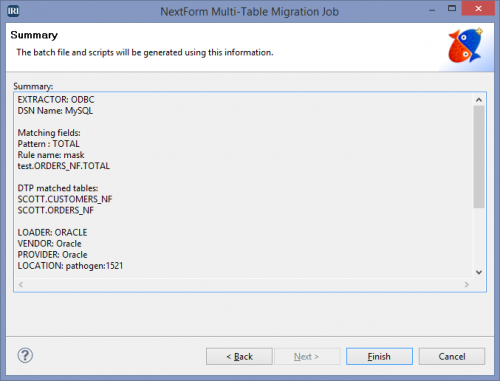Maximize the NextForm wizard window
The width and height of the screenshot is (500, 381).
[452, 9]
